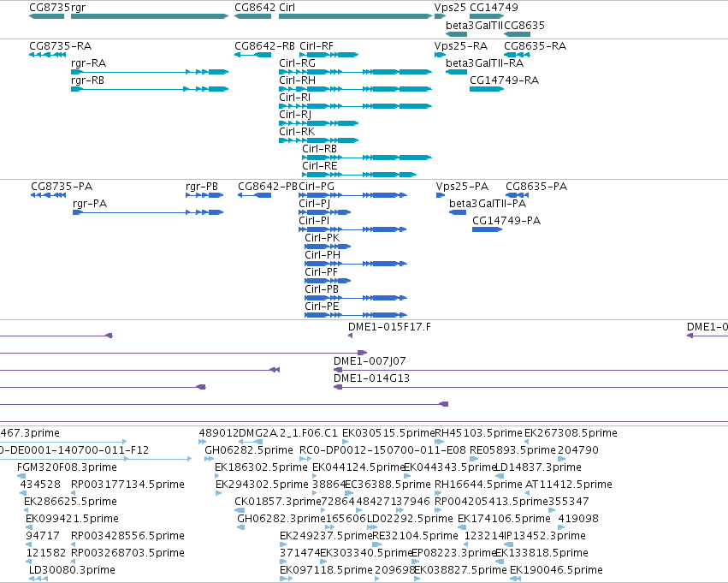Click the Cirl-RI transcript label
Image resolution: width=728 pixels, height=583 pixels.
295,98
